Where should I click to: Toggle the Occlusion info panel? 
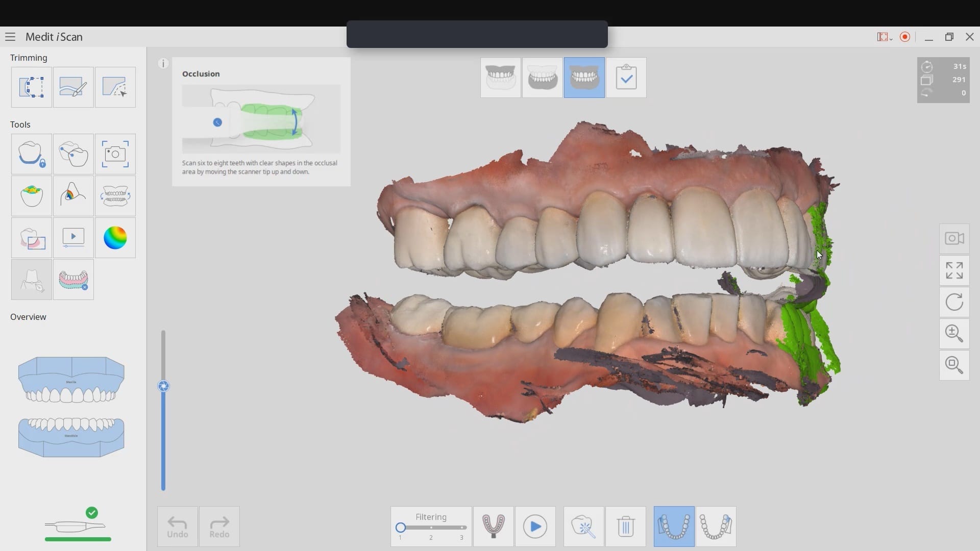163,63
